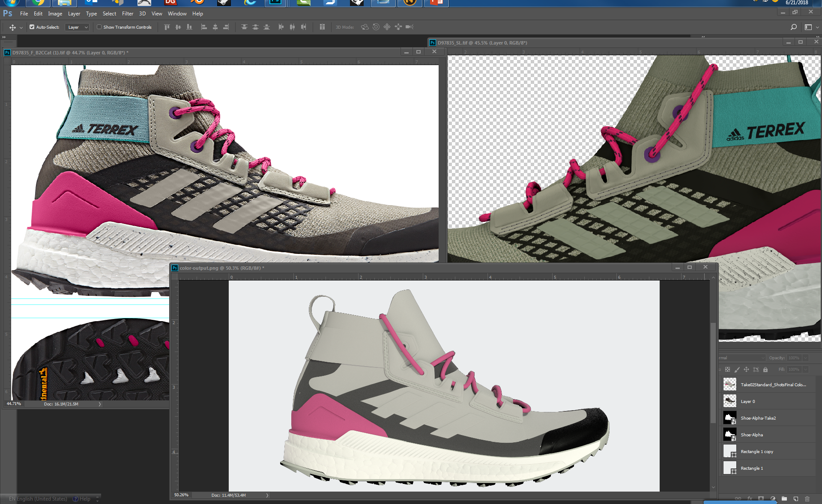This screenshot has height=504, width=822.
Task: Click Distribute vertical centers icon
Action: [255, 27]
